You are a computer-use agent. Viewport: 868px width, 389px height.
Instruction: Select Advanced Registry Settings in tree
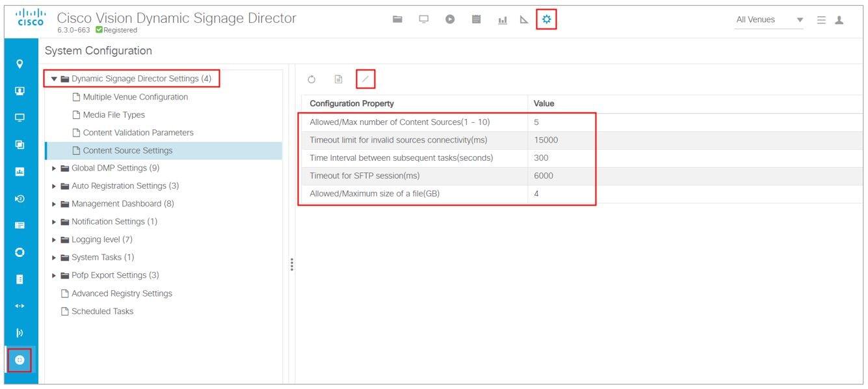coord(122,293)
